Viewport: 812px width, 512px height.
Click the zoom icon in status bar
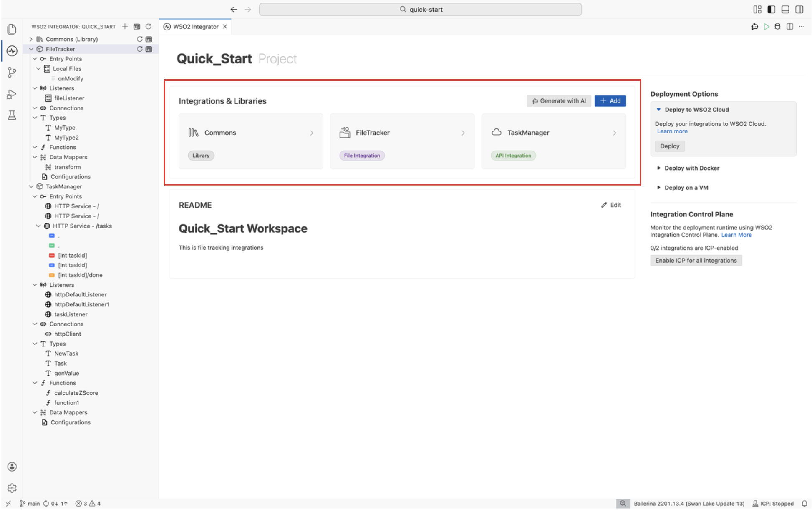(x=623, y=504)
